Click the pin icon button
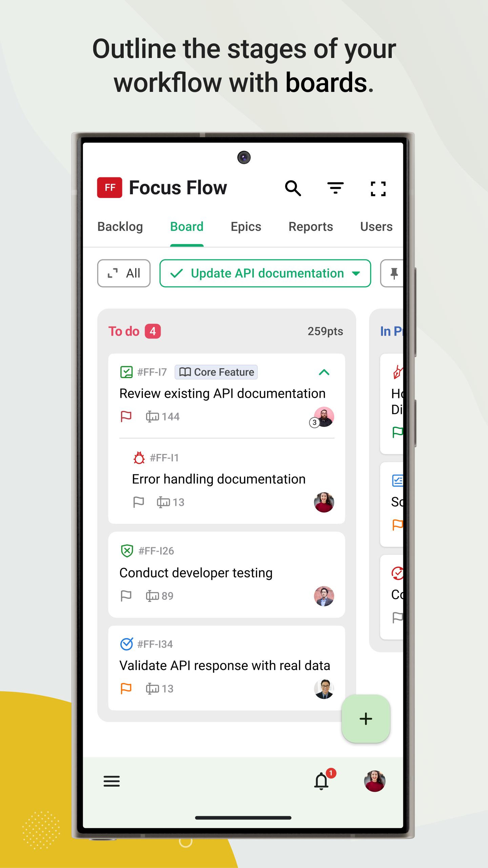488x868 pixels. tap(393, 273)
